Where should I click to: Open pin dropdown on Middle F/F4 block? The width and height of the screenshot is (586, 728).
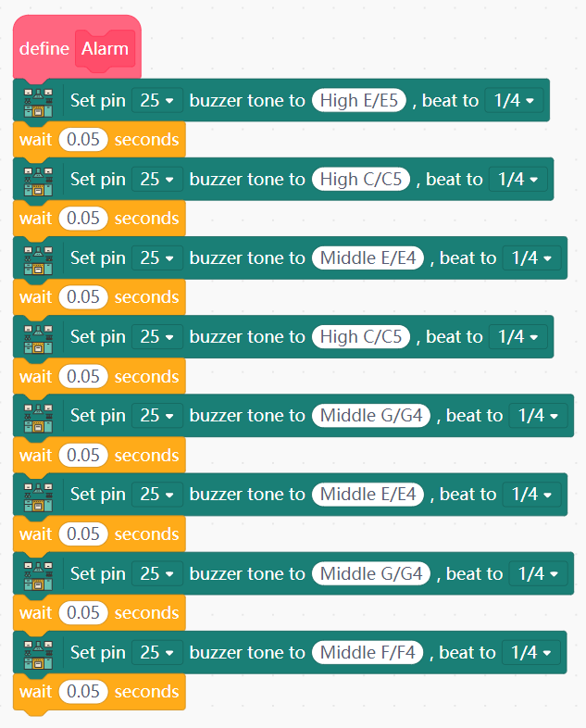click(156, 653)
